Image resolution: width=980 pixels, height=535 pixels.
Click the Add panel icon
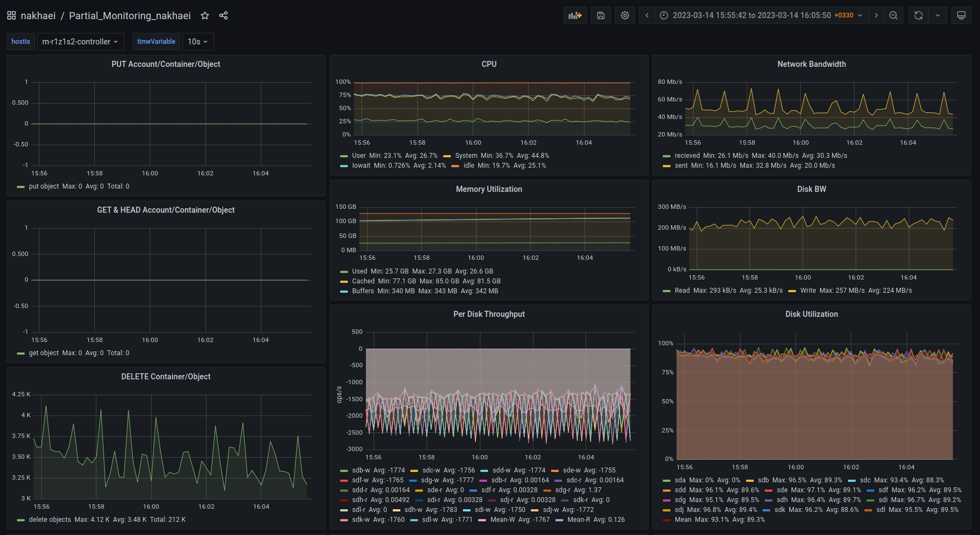tap(575, 15)
